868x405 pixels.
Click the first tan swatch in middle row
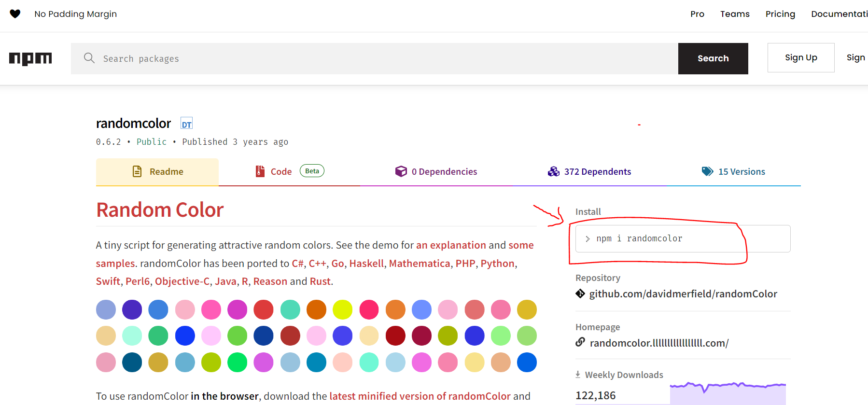coord(106,335)
